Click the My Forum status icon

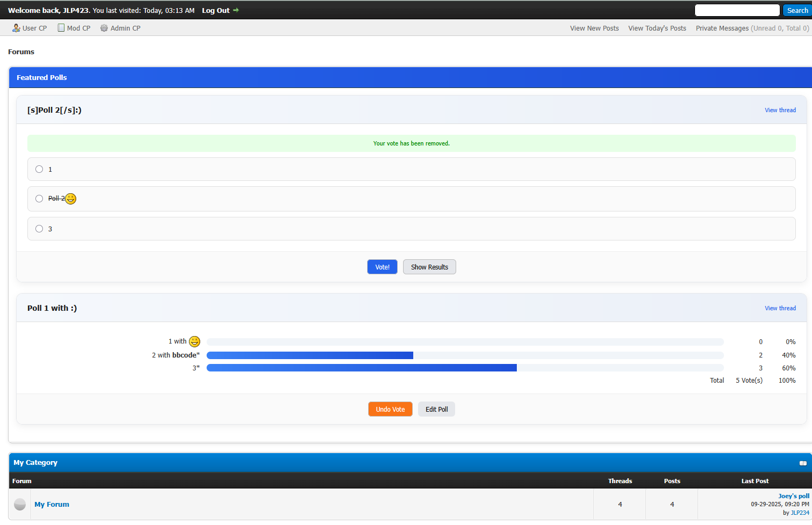point(20,504)
